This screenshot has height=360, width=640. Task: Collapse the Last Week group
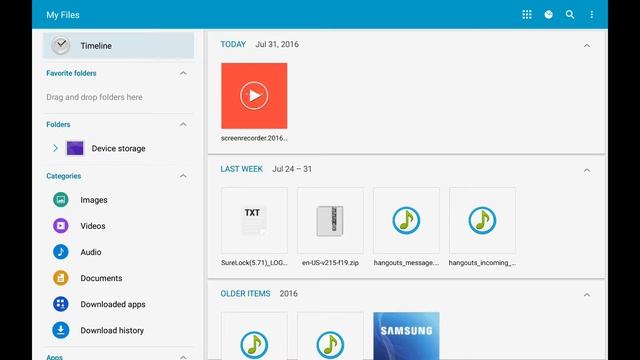pyautogui.click(x=587, y=170)
